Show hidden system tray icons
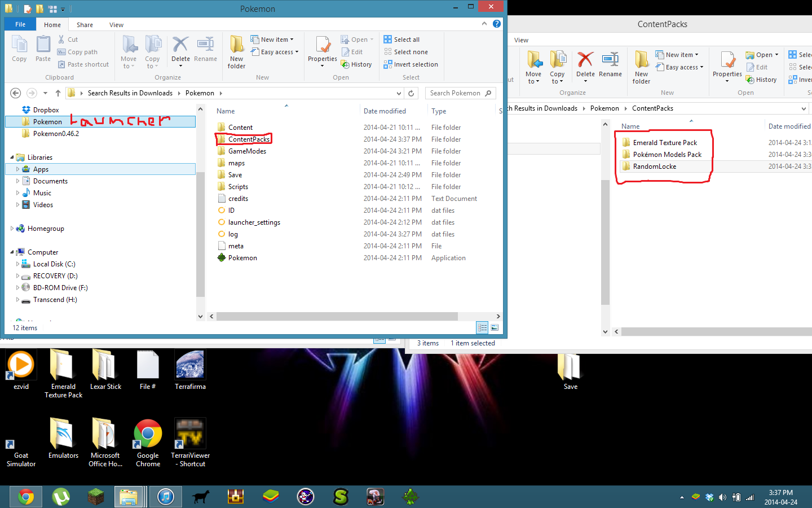The height and width of the screenshot is (508, 812). coord(682,497)
